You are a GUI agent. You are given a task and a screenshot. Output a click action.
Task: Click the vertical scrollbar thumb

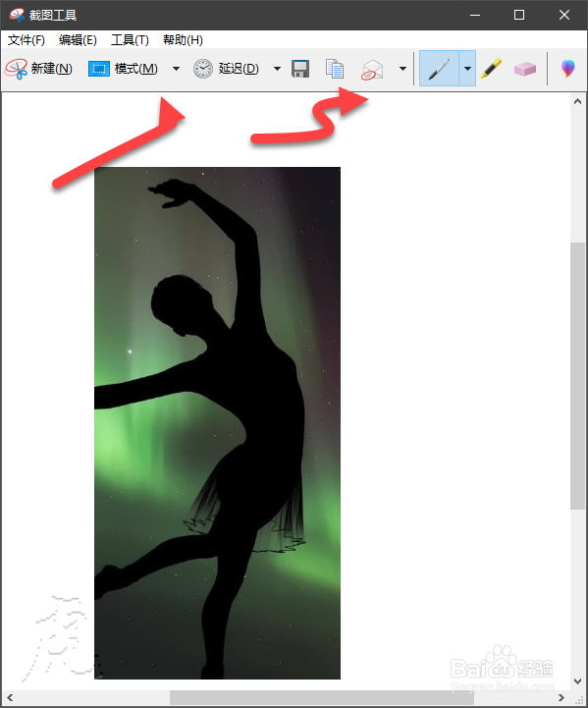click(577, 376)
